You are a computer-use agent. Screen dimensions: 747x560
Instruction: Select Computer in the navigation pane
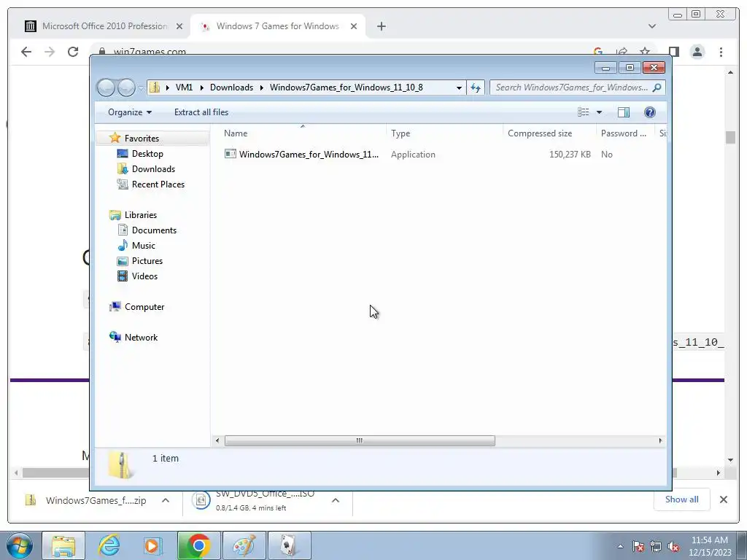click(144, 307)
